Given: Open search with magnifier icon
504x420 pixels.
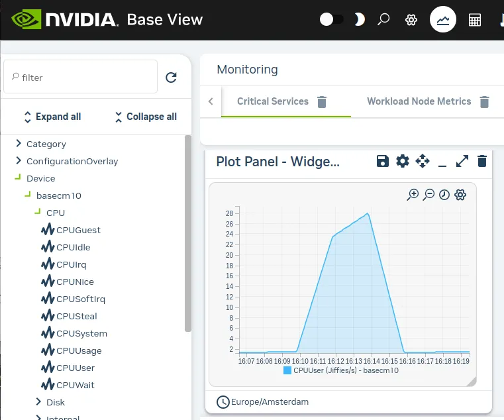Looking at the screenshot, I should (383, 19).
